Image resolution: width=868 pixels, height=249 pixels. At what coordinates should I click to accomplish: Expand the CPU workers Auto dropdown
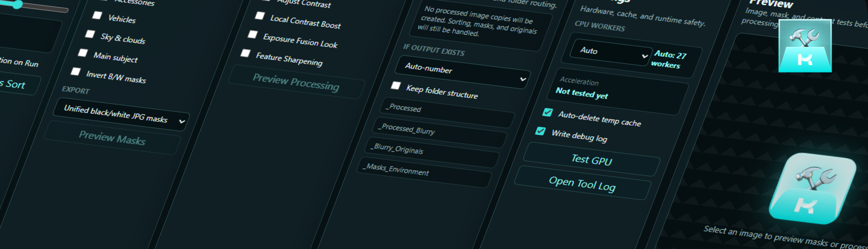[x=610, y=52]
